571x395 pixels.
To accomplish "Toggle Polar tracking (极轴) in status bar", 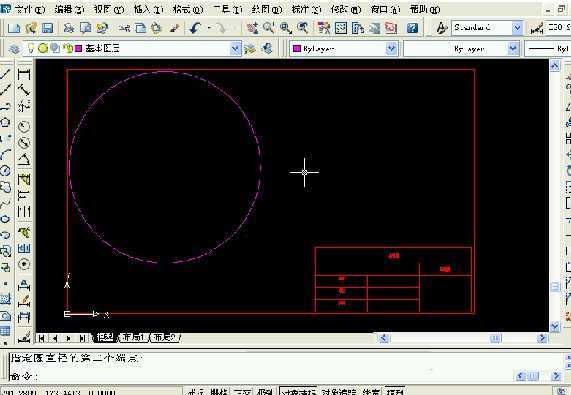I will pos(265,392).
